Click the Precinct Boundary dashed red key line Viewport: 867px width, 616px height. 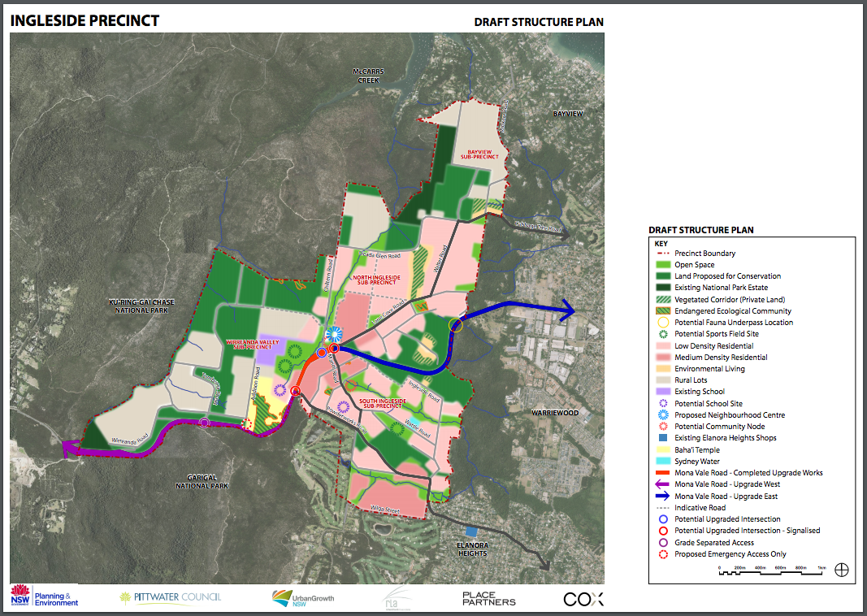[x=663, y=254]
